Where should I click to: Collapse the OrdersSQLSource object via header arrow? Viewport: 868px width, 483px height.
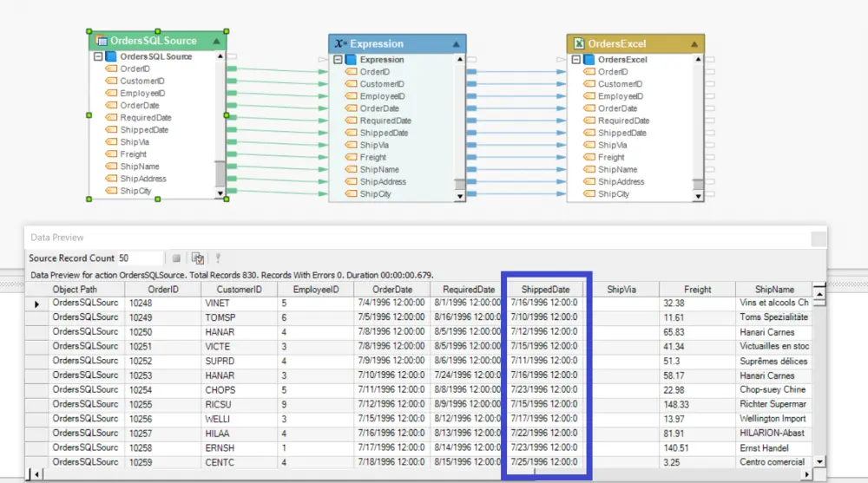click(216, 41)
